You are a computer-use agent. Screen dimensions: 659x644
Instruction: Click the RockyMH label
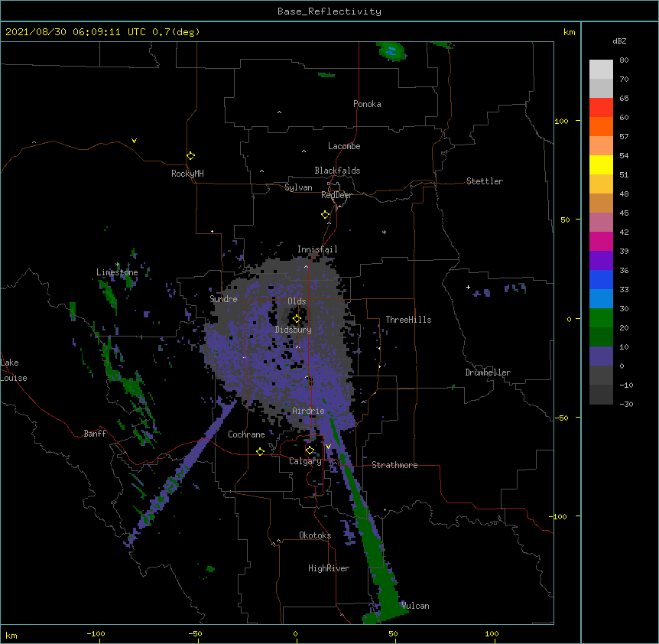coord(187,174)
